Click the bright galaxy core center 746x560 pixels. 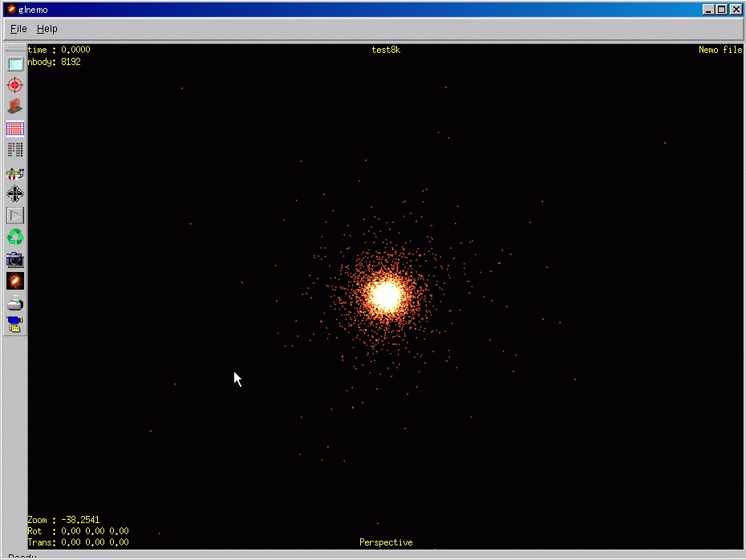point(386,295)
